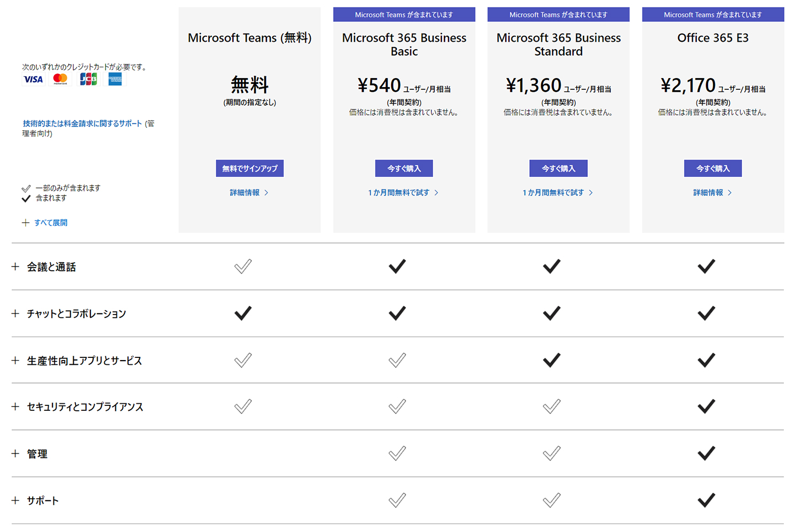801x532 pixels.
Task: Click セキュリティとコンプライアンス partial check for Teams free
Action: 243,406
